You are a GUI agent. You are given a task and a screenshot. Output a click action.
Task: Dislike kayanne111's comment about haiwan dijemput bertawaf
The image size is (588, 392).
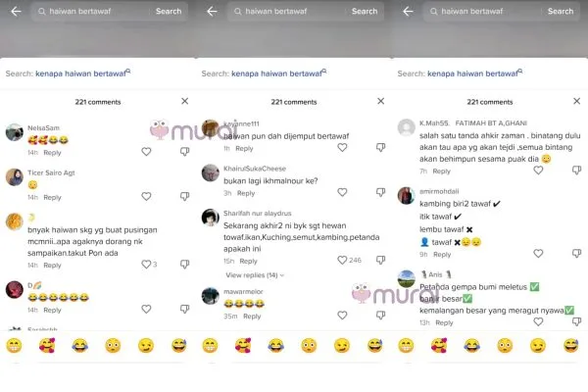(380, 147)
